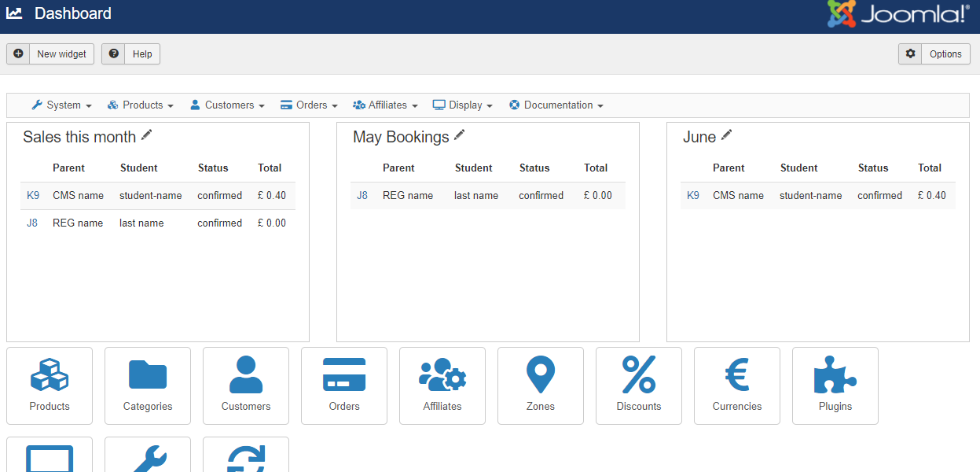Click pencil icon beside May Bookings
980x472 pixels.
coord(460,136)
